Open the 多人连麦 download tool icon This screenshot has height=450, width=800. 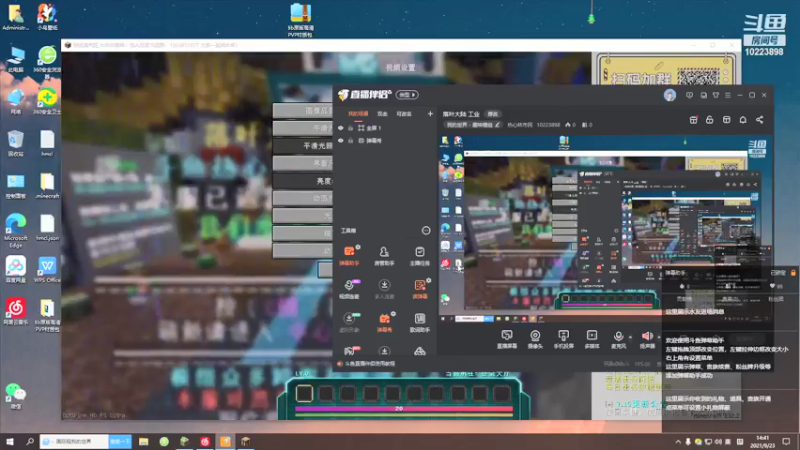384,289
